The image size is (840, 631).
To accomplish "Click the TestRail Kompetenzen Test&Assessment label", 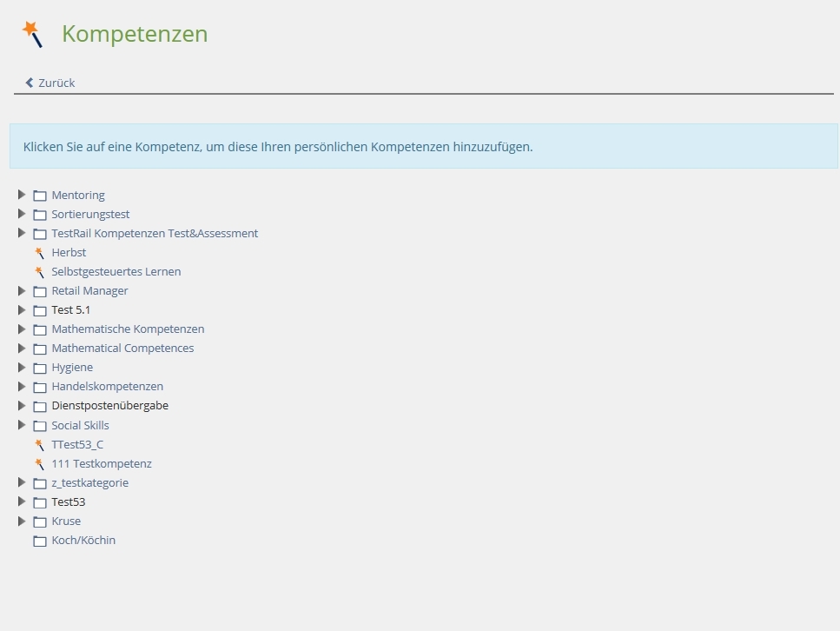I will click(155, 234).
